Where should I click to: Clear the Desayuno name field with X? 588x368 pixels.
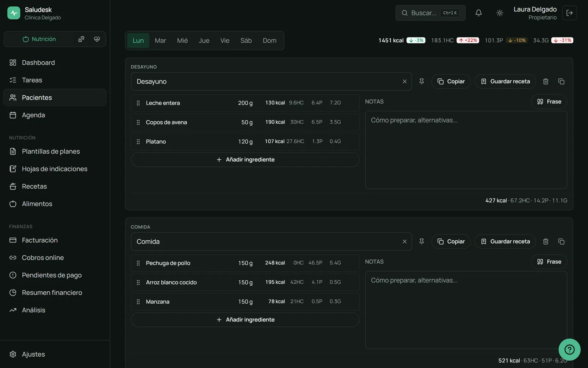[x=405, y=81]
